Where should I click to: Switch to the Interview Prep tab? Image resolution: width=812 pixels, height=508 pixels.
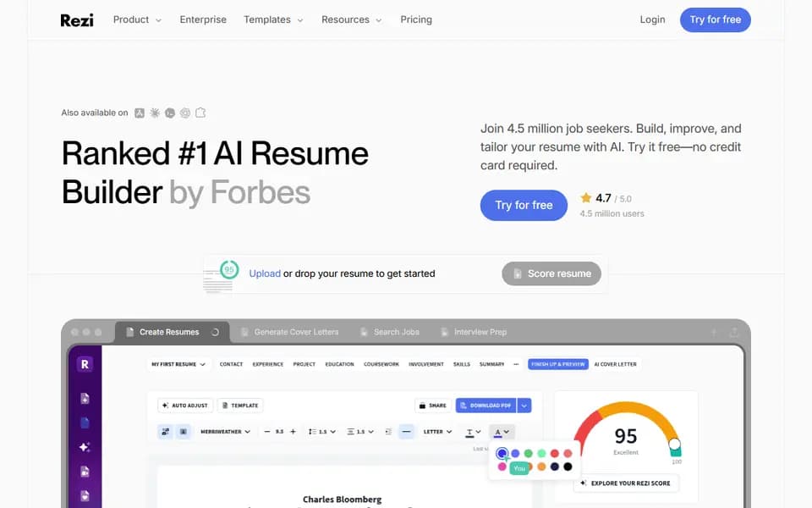[474, 332]
